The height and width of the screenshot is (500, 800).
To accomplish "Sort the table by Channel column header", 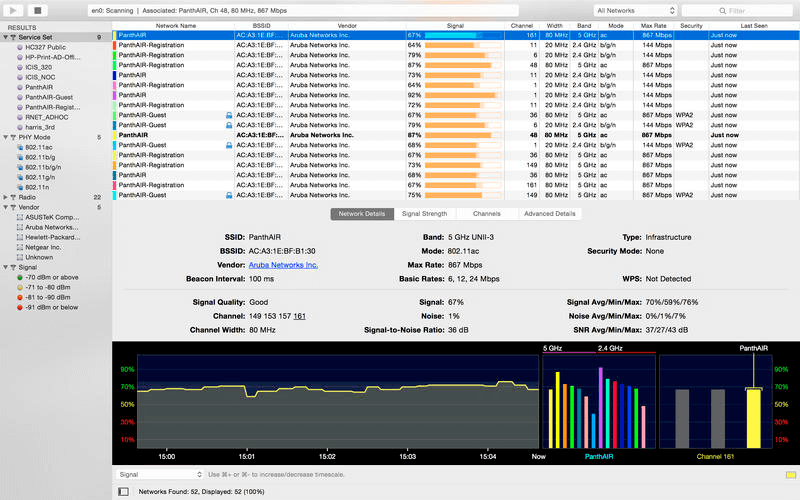I will tap(521, 25).
